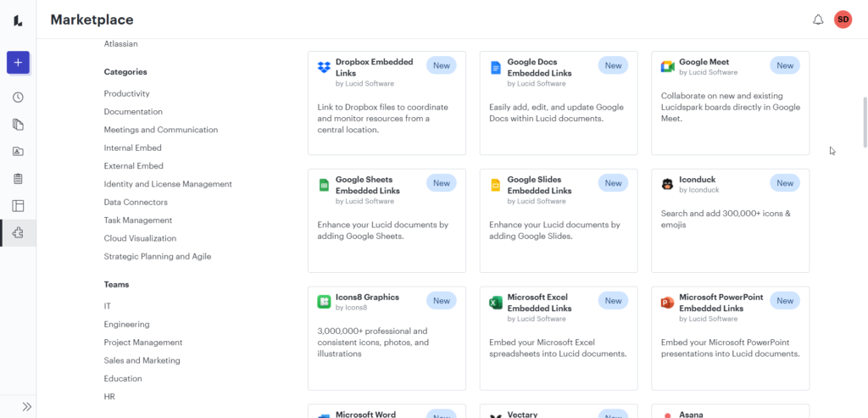The width and height of the screenshot is (868, 418).
Task: Select the Internal Embed category
Action: pos(133,148)
